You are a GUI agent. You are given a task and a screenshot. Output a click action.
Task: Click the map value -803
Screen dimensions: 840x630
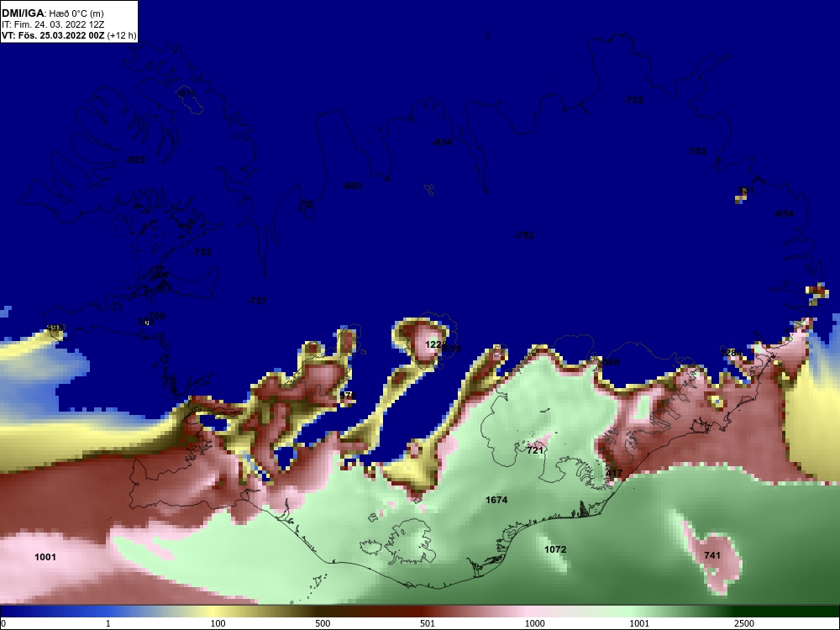(x=352, y=186)
